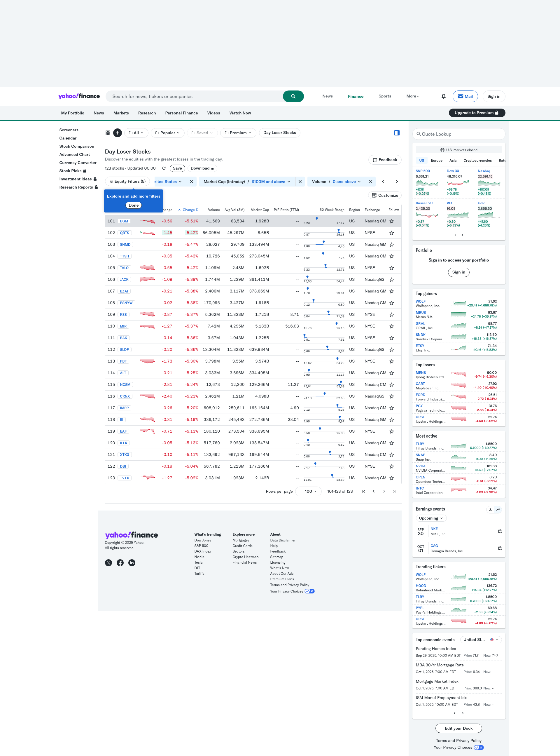Viewport: 560px width, 756px height.
Task: Remove the Market Cap filter with X
Action: pos(300,182)
